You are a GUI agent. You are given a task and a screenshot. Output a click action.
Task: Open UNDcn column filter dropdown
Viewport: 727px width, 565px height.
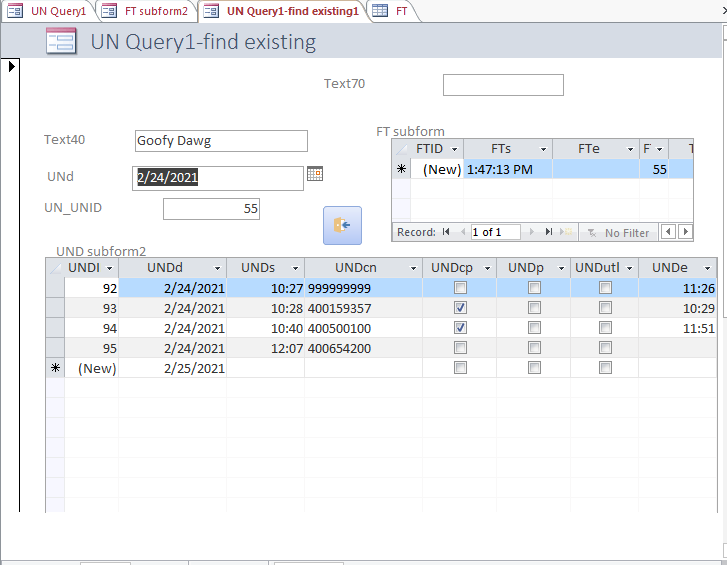click(x=413, y=268)
